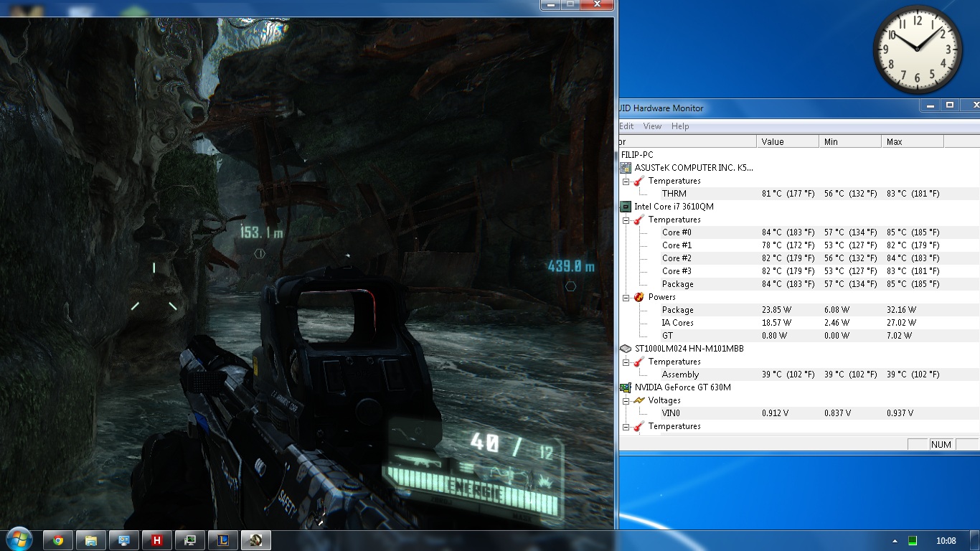The image size is (980, 551).
Task: Click the Max column header
Action: 913,142
